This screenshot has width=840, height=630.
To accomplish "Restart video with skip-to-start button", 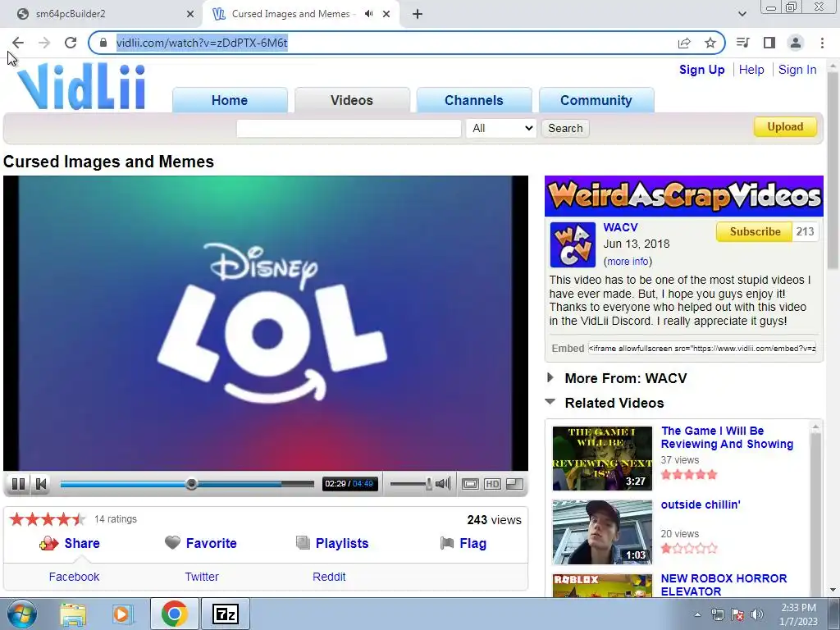I will click(x=41, y=484).
